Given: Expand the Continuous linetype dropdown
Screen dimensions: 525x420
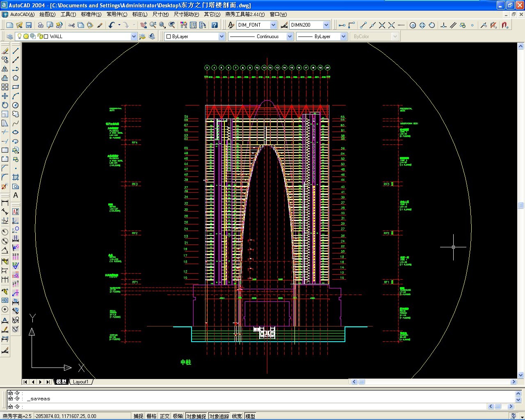Looking at the screenshot, I should (290, 37).
